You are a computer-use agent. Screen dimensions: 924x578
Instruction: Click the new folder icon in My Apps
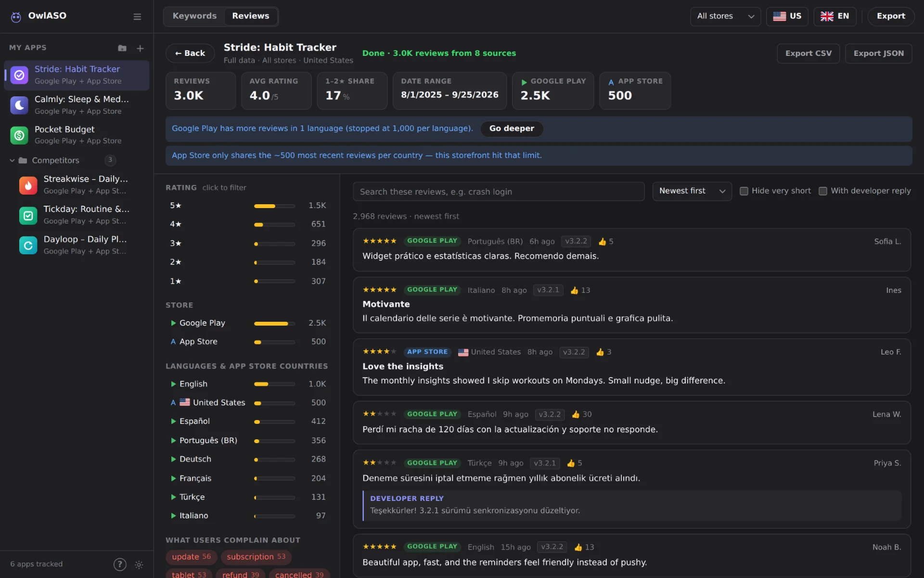pyautogui.click(x=122, y=48)
